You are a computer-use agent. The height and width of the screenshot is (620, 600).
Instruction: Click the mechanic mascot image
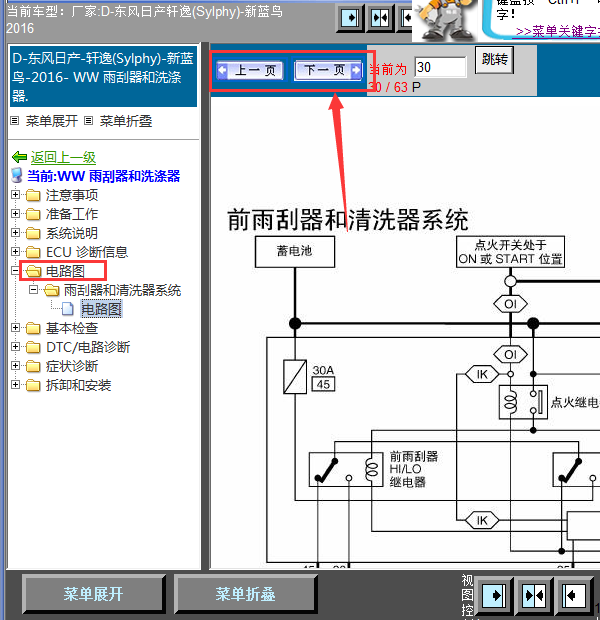(x=445, y=20)
